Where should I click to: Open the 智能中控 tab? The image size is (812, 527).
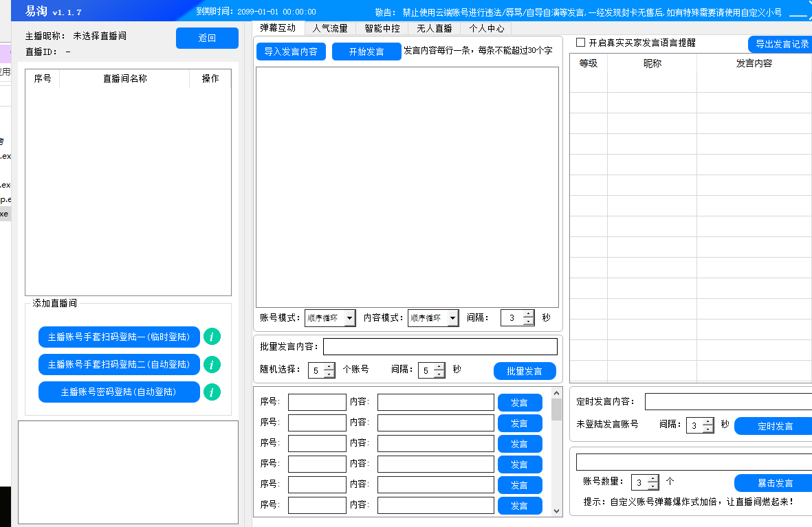click(382, 28)
